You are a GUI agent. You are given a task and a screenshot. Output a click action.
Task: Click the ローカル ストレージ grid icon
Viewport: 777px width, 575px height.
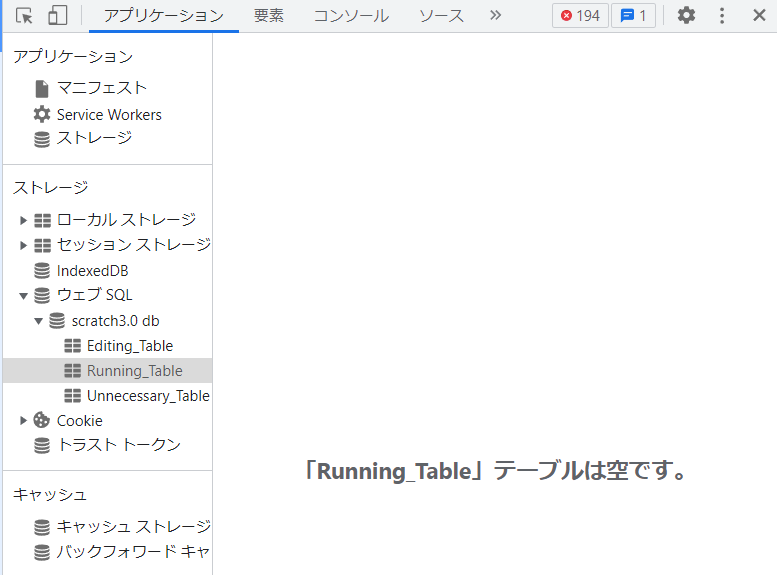[42, 220]
